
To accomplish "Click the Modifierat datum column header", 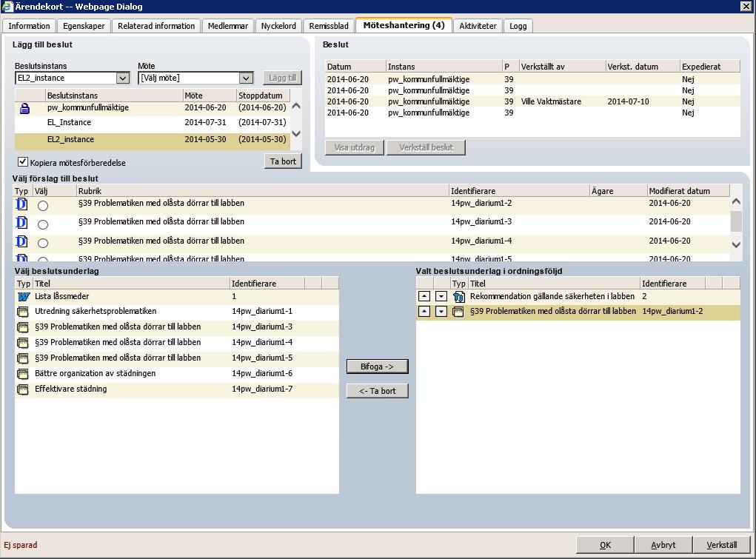I will coord(689,191).
